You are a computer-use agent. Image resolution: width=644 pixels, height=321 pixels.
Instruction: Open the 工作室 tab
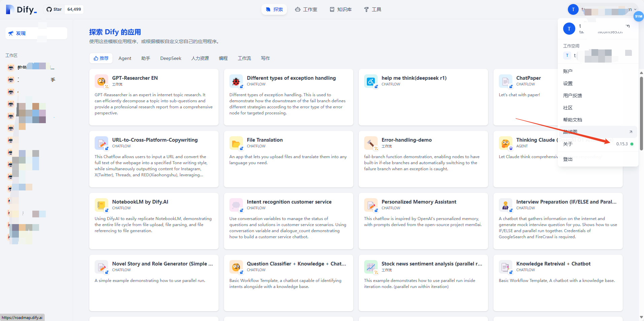coord(306,9)
